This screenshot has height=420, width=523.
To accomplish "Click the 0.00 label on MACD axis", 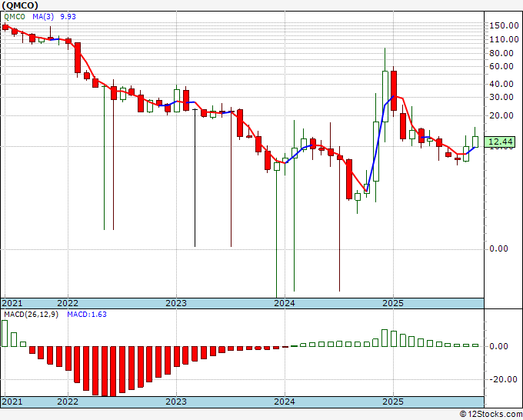I will tap(498, 346).
